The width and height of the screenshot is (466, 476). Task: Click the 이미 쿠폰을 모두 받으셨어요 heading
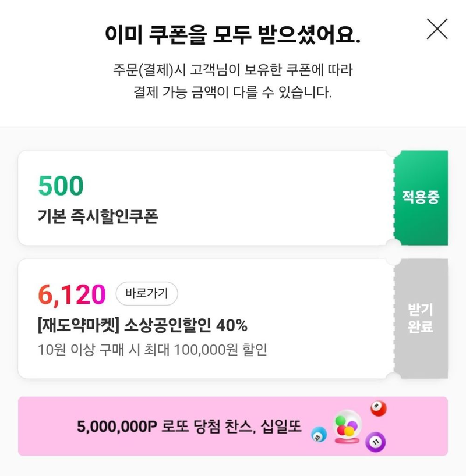232,34
